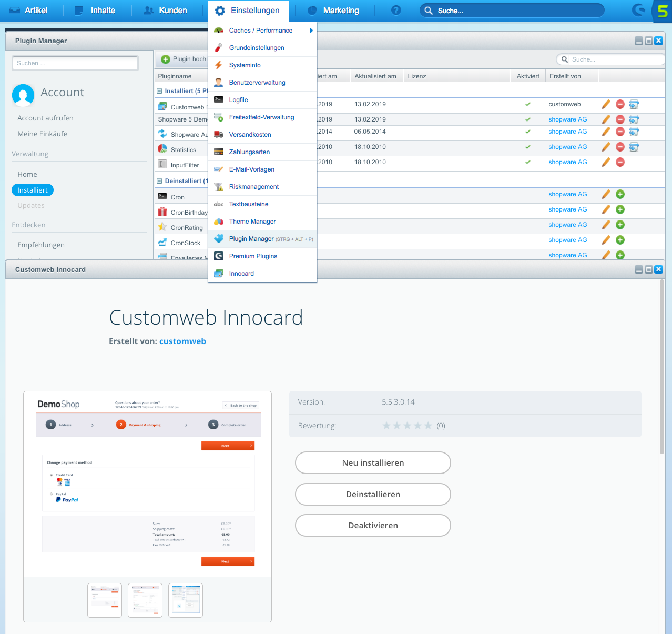The image size is (672, 634).
Task: Edit the CronRating plugin pencil icon
Action: coord(606,225)
